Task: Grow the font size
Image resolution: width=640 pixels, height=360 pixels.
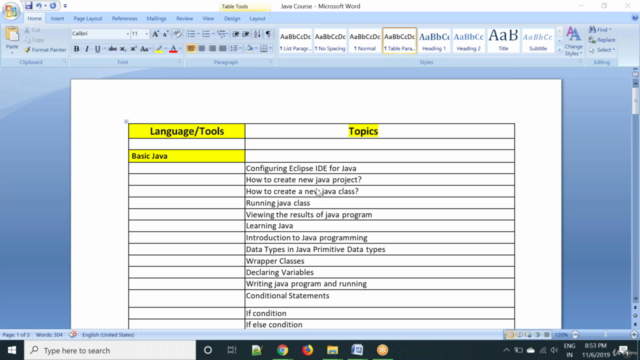Action: pyautogui.click(x=156, y=34)
